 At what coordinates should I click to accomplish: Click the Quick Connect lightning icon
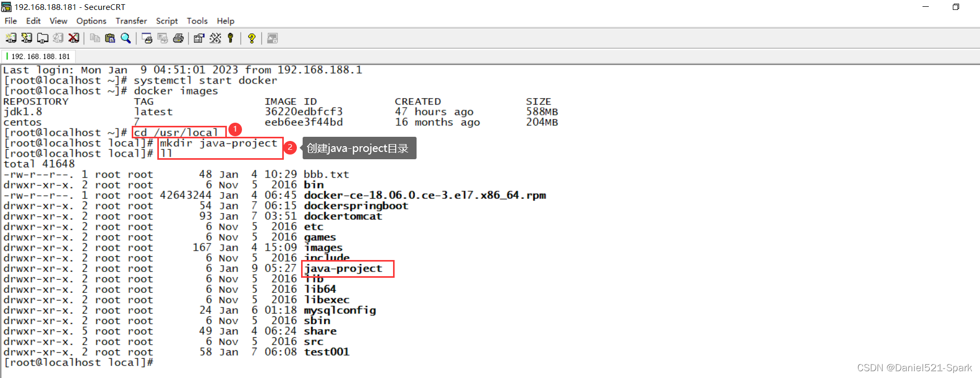(27, 38)
